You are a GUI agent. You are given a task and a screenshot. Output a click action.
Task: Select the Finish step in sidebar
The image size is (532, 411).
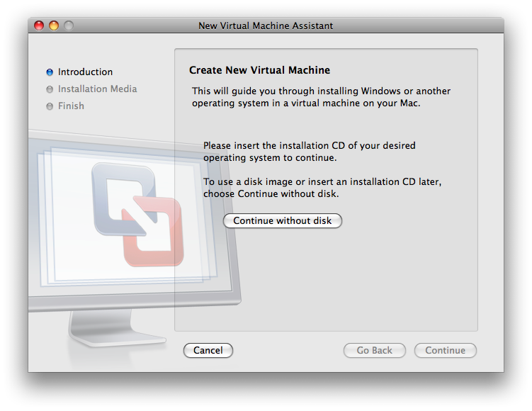pyautogui.click(x=71, y=106)
